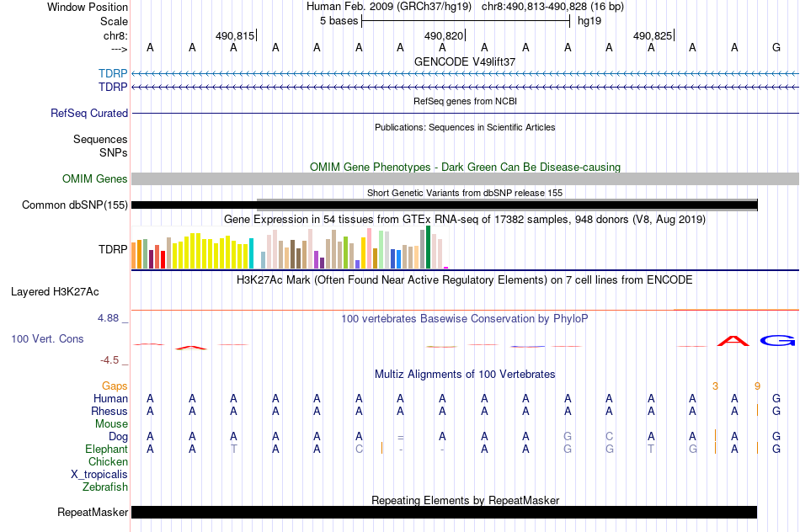Image resolution: width=800 pixels, height=532 pixels.
Task: Click the G base in the reference sequence row
Action: (776, 47)
